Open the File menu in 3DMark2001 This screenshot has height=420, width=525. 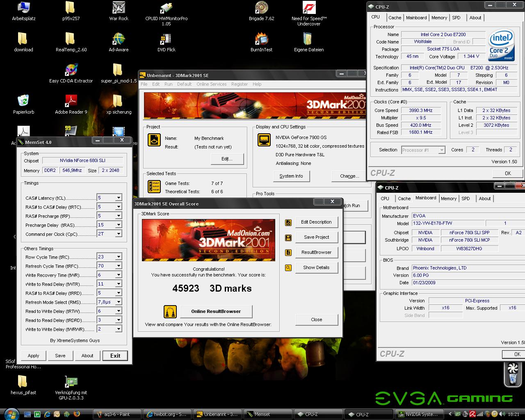coord(144,84)
